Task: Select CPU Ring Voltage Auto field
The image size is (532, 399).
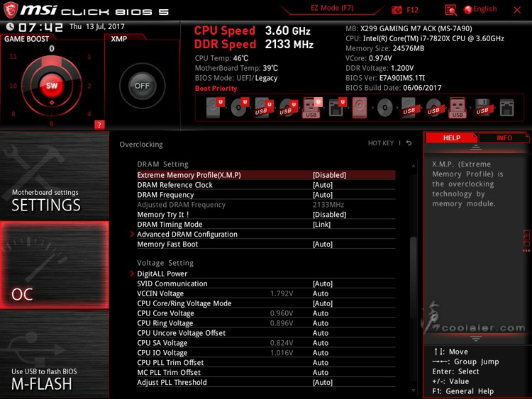Action: tap(321, 322)
